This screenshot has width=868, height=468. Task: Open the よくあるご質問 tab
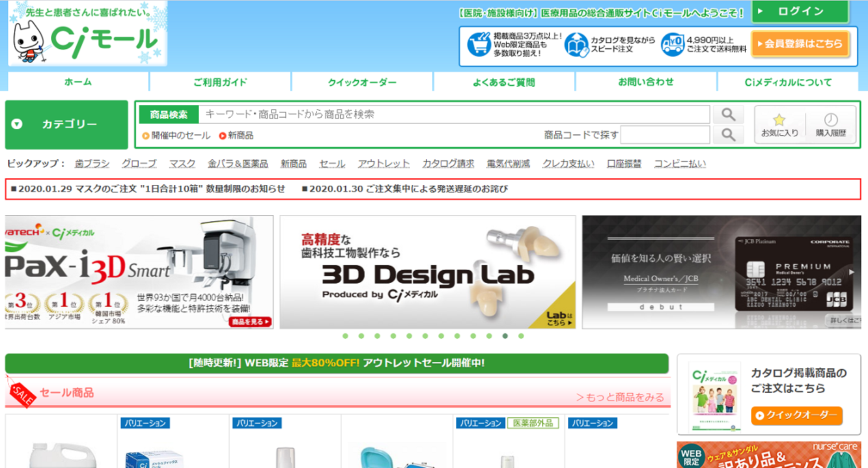504,82
